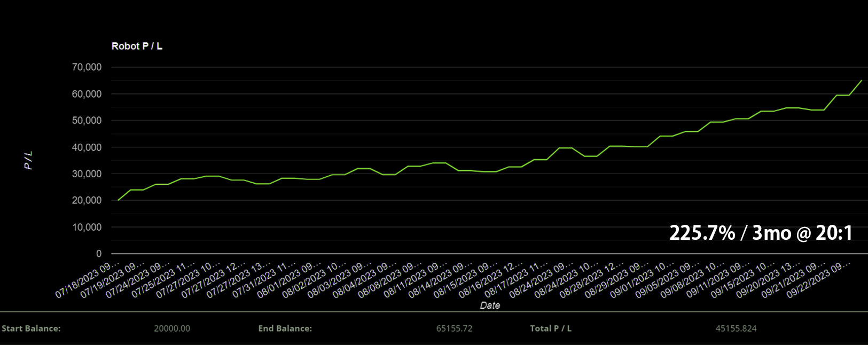The width and height of the screenshot is (868, 345).
Task: Select the 65155.72 end balance value
Action: point(454,328)
